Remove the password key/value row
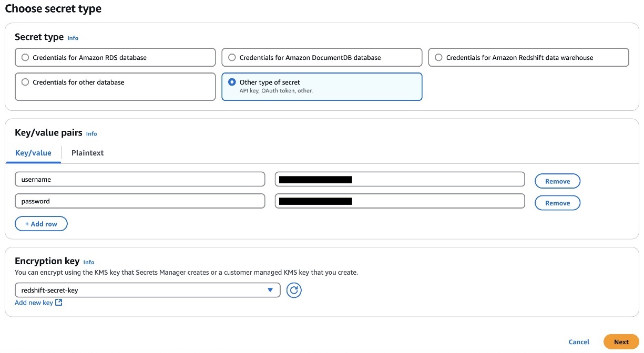Viewport: 644px width, 353px height. coord(557,203)
